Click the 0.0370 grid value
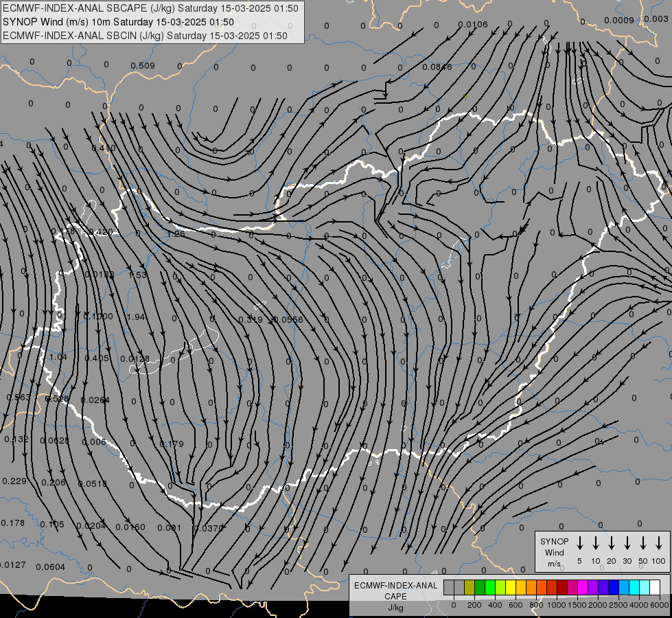The width and height of the screenshot is (672, 618). pyautogui.click(x=209, y=528)
